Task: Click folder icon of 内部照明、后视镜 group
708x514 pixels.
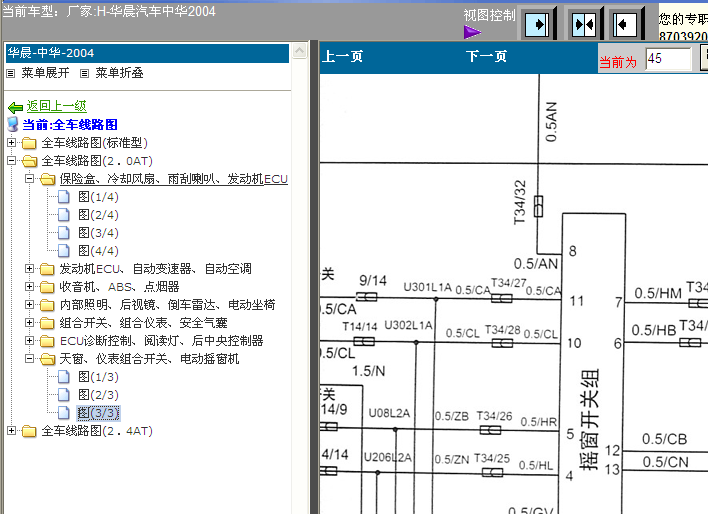Action: pyautogui.click(x=47, y=305)
